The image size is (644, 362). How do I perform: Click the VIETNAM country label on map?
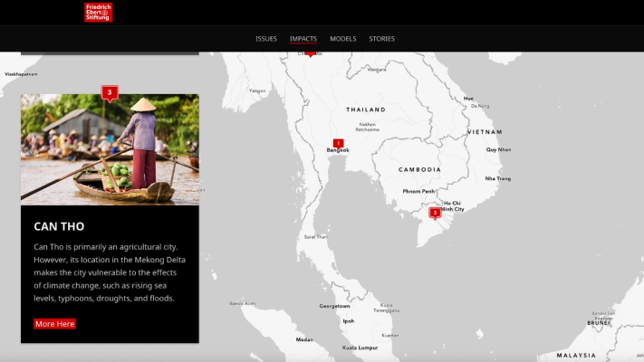click(485, 132)
